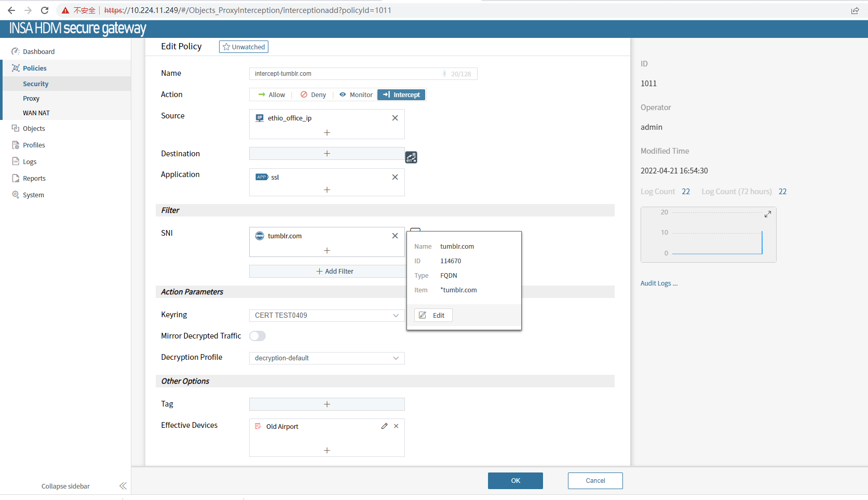Go to the Proxy policies section
The width and height of the screenshot is (868, 500).
tap(31, 99)
